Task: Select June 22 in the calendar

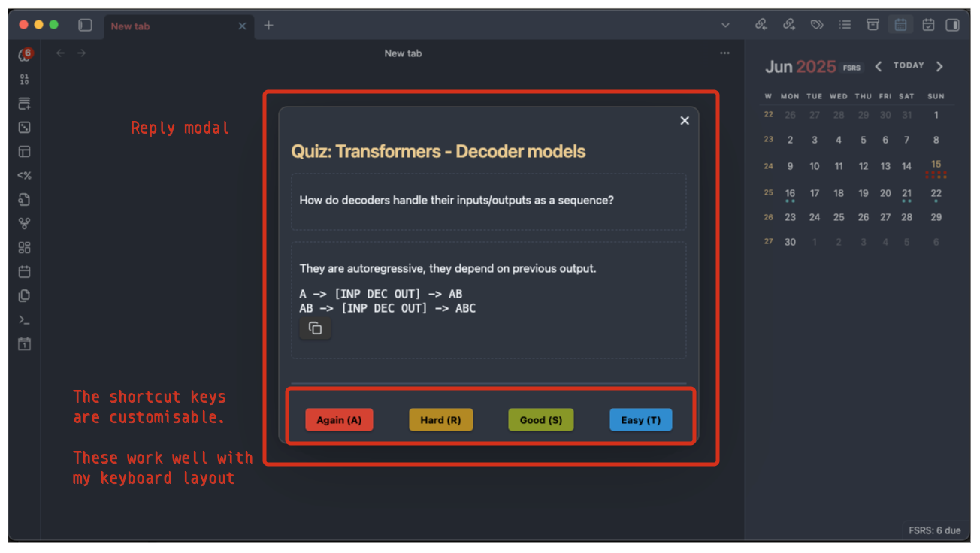Action: (x=936, y=194)
